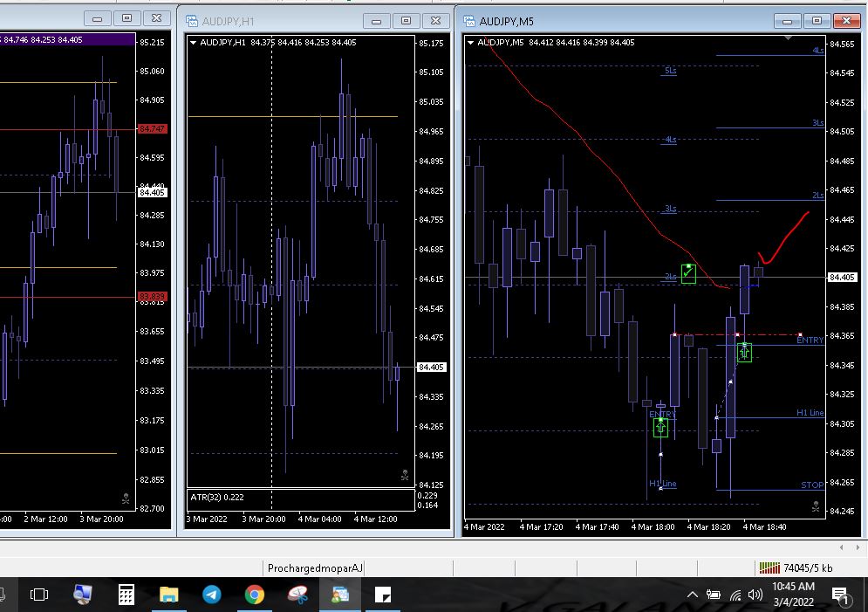Open Telegram from the taskbar
The width and height of the screenshot is (868, 612).
point(211,595)
